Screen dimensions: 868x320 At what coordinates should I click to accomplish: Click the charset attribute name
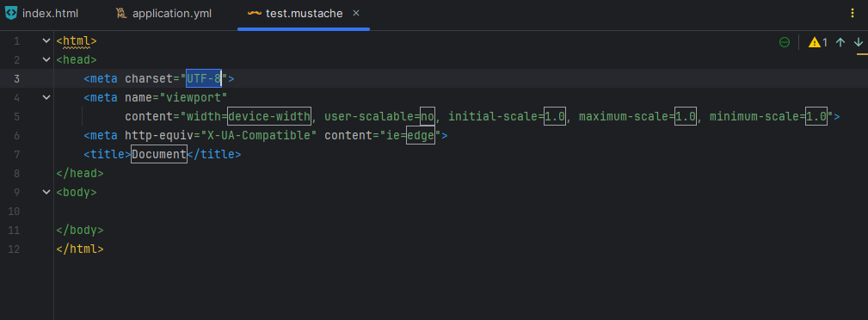tap(150, 78)
